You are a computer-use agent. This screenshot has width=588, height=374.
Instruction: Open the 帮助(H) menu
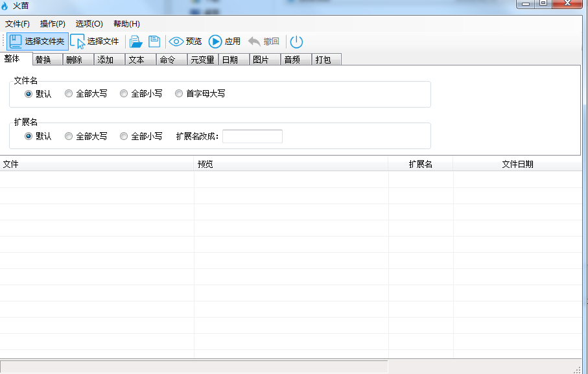click(127, 24)
